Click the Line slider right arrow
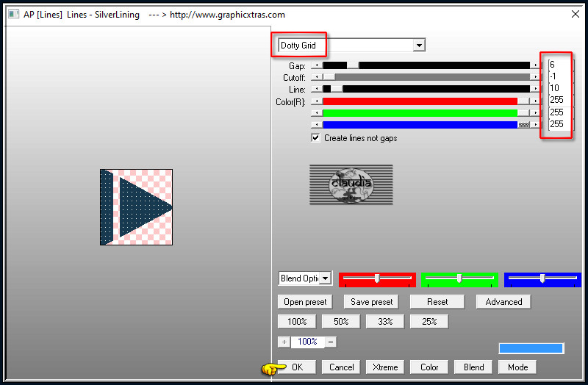This screenshot has height=385, width=588. coord(535,89)
